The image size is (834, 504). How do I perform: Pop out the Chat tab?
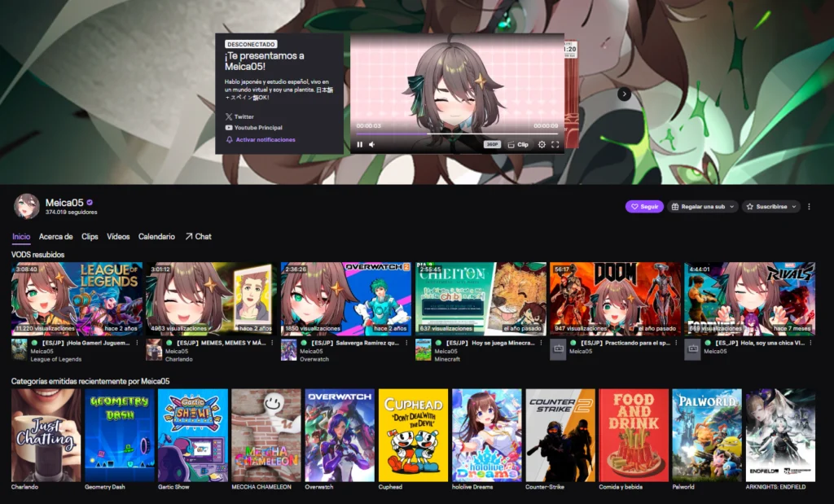tap(198, 237)
